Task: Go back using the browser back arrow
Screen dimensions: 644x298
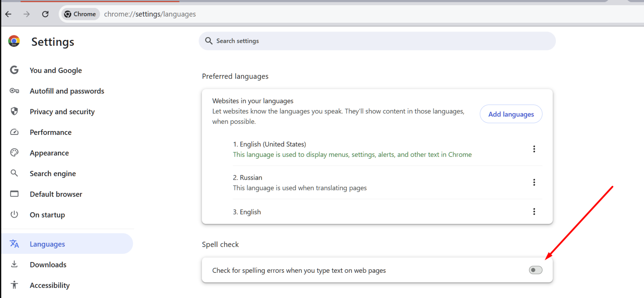Action: pyautogui.click(x=8, y=14)
